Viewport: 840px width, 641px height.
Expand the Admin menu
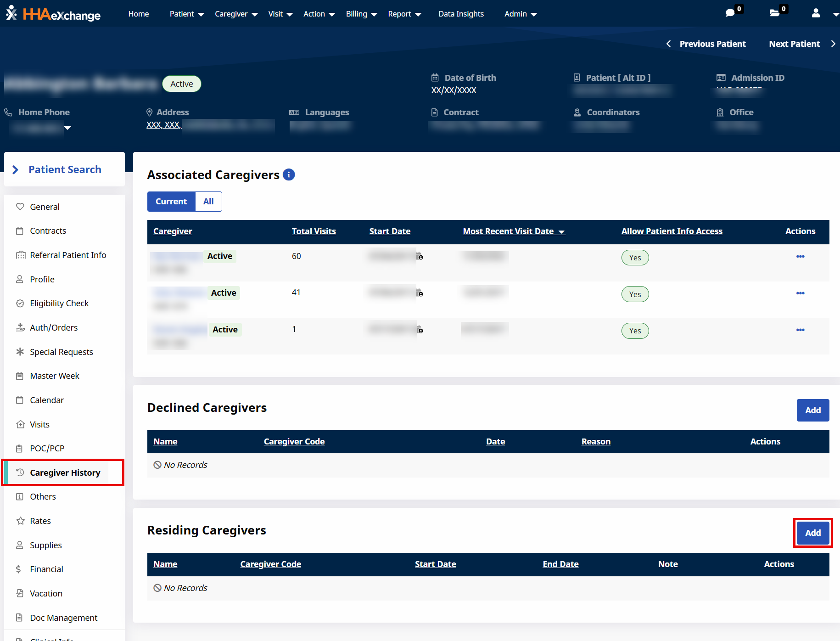point(521,14)
